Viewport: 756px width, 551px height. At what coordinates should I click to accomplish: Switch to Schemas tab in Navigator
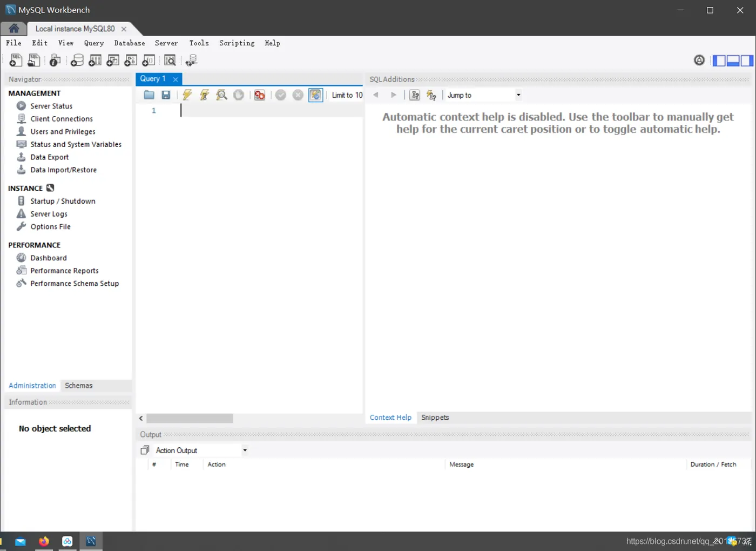(79, 386)
